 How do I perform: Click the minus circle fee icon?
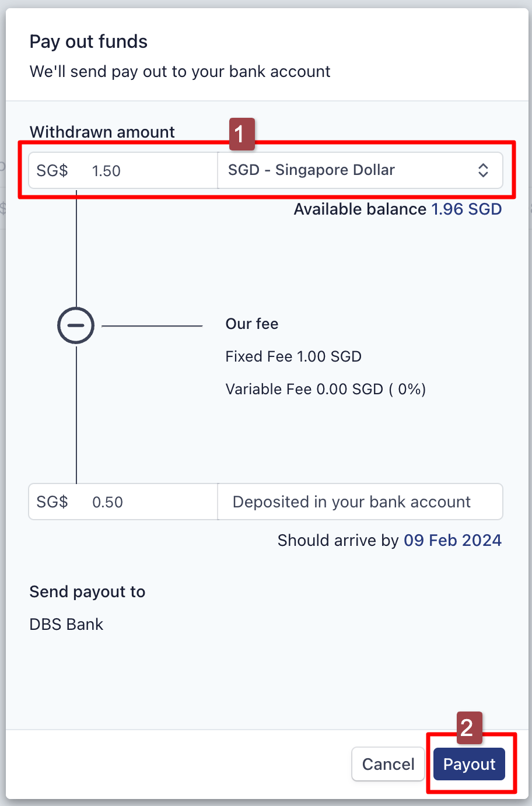tap(76, 325)
